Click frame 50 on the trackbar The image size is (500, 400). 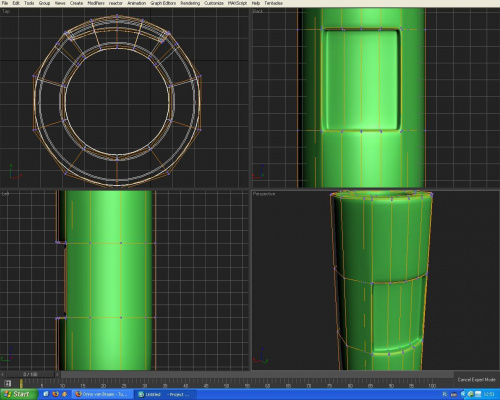click(226, 384)
